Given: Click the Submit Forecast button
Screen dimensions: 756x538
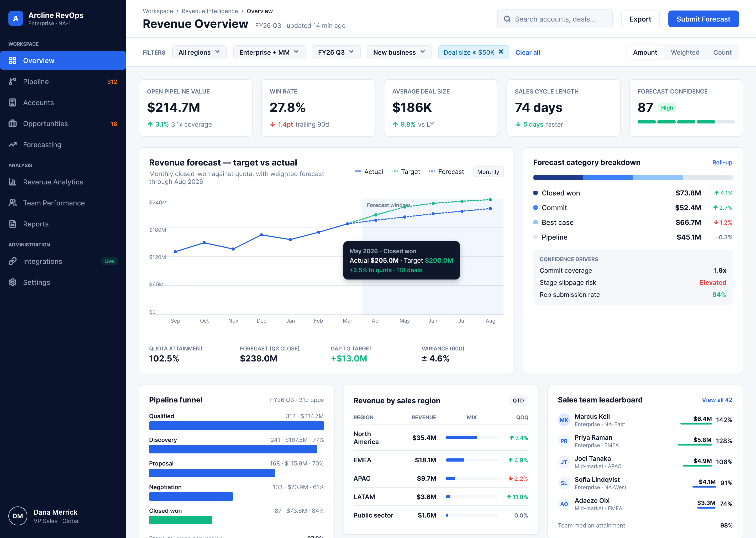Looking at the screenshot, I should tap(703, 19).
